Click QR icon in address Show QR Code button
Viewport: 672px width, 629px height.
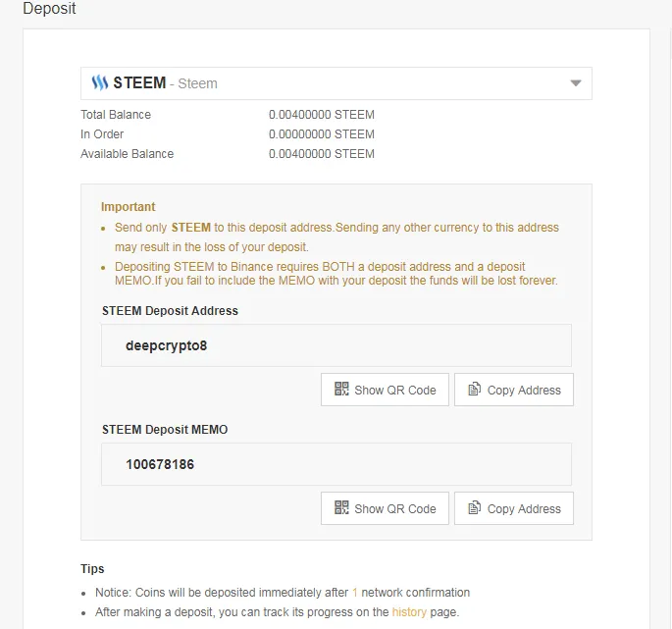click(x=341, y=389)
